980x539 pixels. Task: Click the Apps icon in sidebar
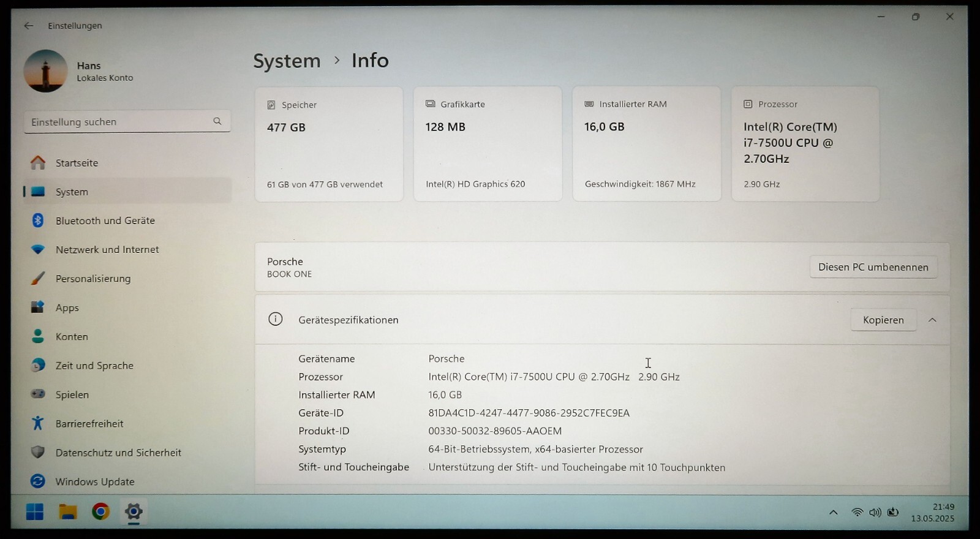pos(38,307)
